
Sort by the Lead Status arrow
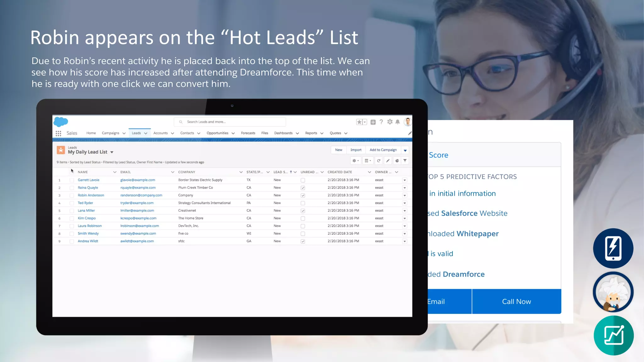tap(291, 172)
